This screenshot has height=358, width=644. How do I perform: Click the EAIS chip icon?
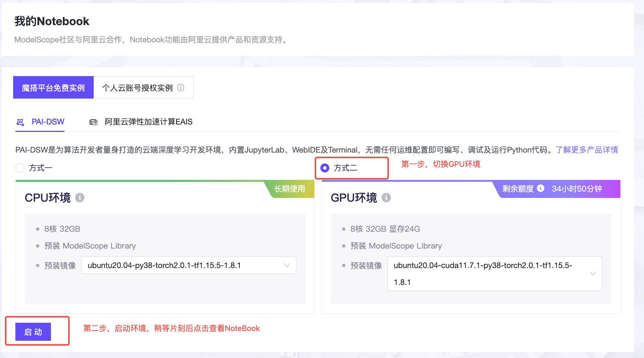pyautogui.click(x=93, y=122)
